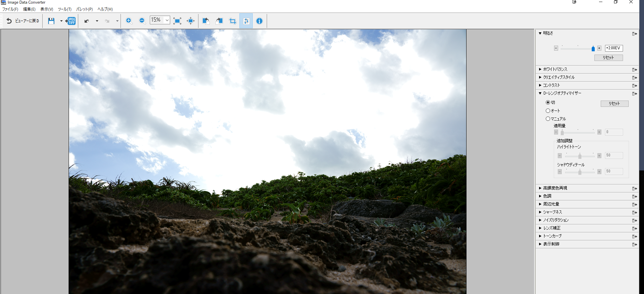
Task: Click リセット button in 明るさ section
Action: click(608, 58)
